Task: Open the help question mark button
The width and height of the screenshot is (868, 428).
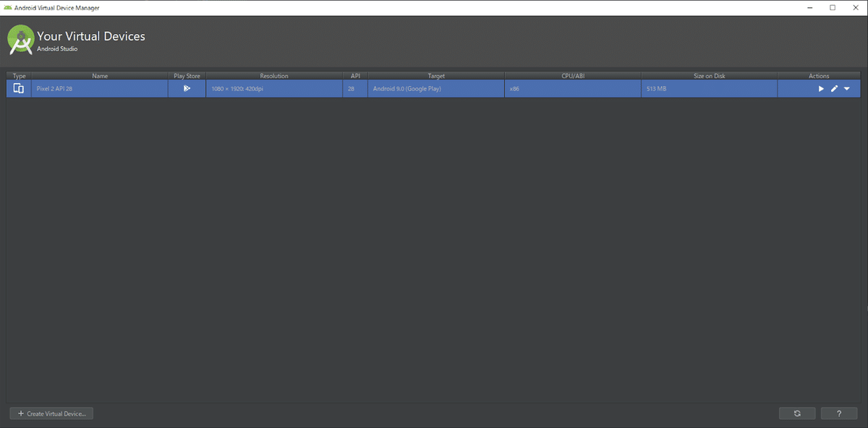Action: pyautogui.click(x=839, y=414)
